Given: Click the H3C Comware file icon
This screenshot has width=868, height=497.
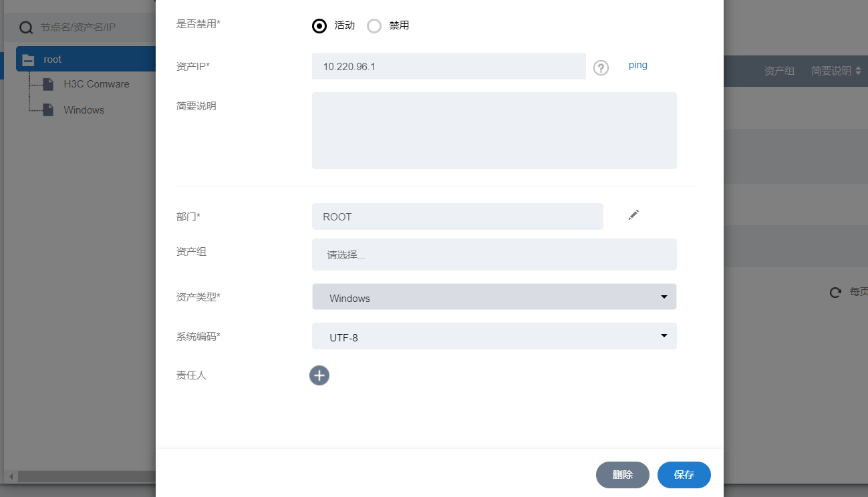Looking at the screenshot, I should [48, 84].
